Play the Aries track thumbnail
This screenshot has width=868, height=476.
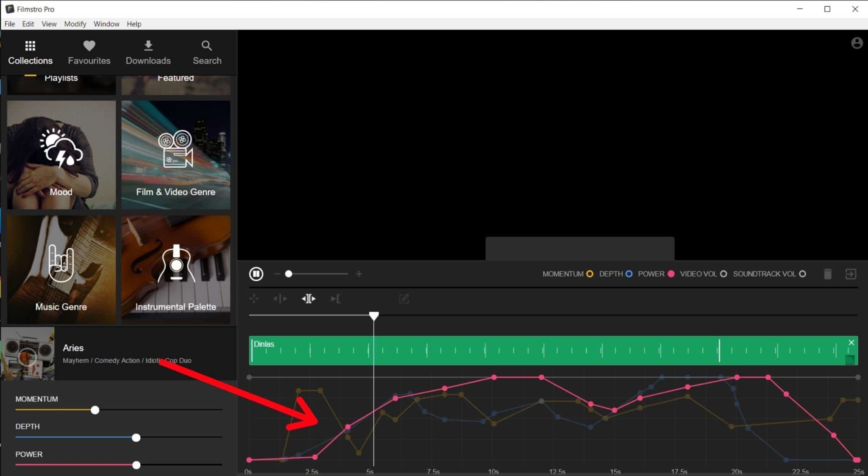pos(28,353)
